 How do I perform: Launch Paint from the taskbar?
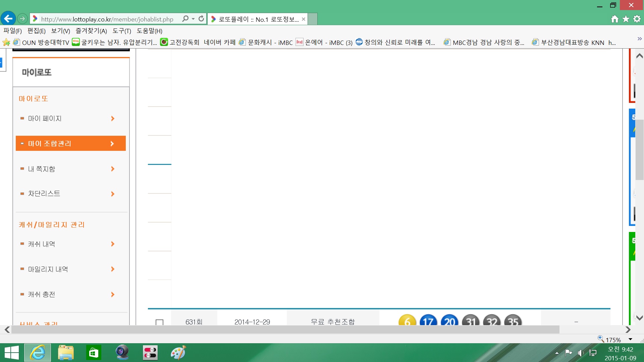(178, 353)
